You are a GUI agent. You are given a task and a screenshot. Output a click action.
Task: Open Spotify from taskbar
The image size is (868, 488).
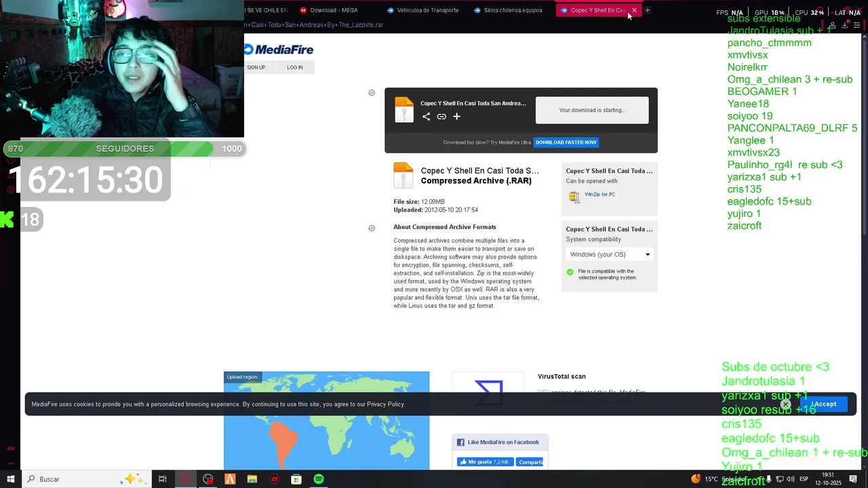click(319, 479)
